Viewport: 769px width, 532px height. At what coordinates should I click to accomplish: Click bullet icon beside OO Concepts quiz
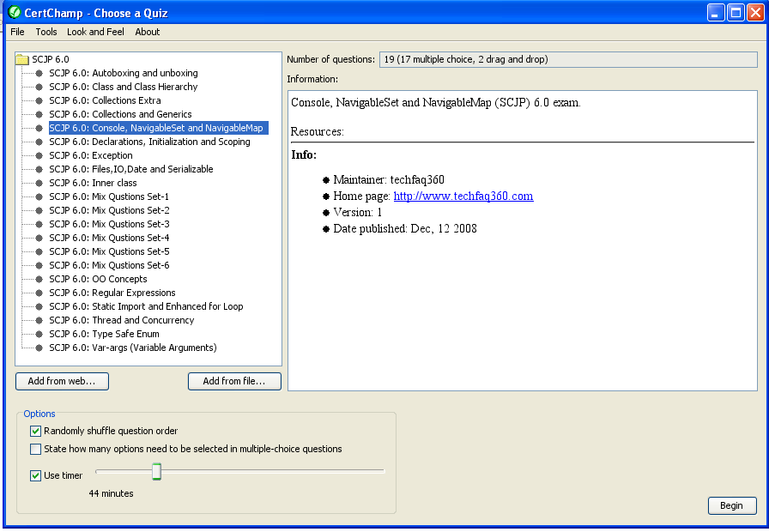tap(39, 279)
